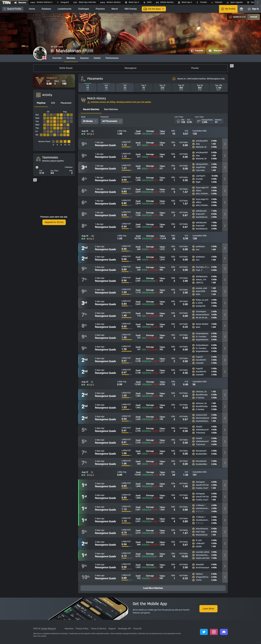This screenshot has width=261, height=644.
Task: Open Fortnite tracker from games bar
Action: (202, 2)
